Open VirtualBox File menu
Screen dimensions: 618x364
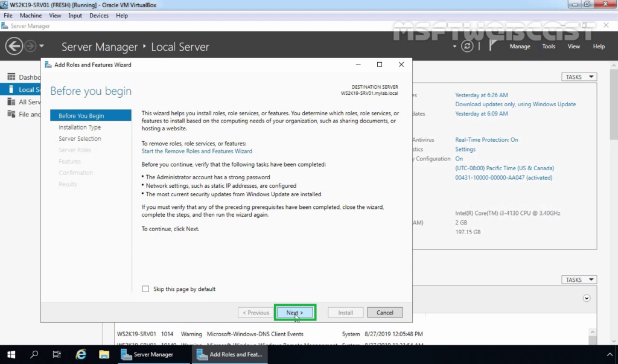click(x=8, y=15)
